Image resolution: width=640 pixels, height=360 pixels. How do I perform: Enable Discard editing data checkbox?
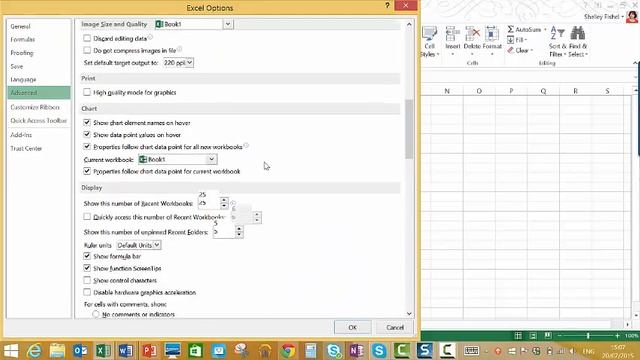(87, 38)
